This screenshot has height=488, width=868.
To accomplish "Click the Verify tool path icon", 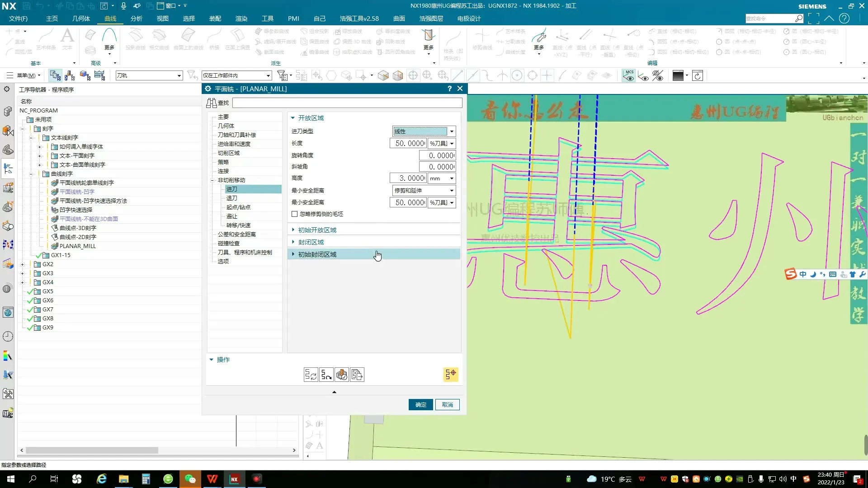I will coord(342,375).
